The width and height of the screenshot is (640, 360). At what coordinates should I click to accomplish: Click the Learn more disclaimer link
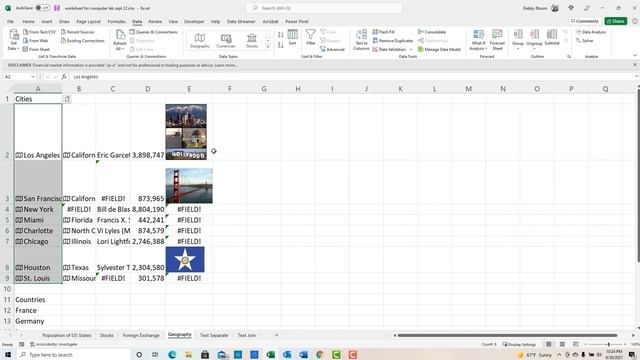pyautogui.click(x=226, y=65)
